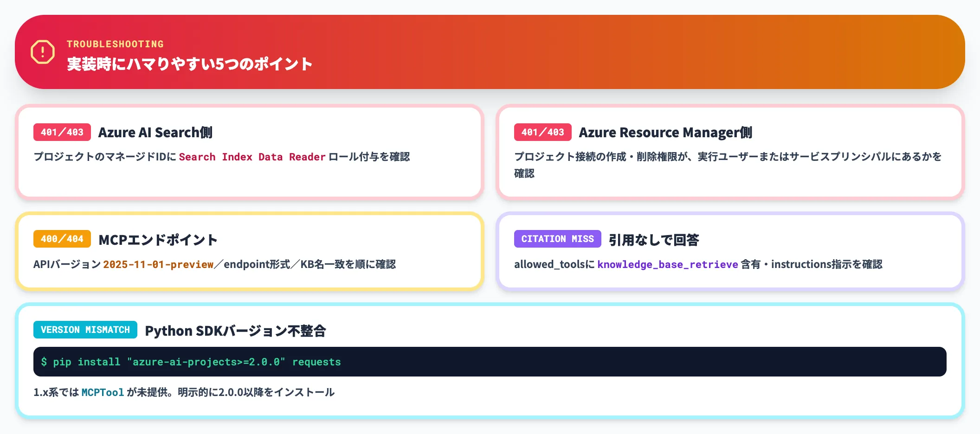Click the 401/403 badge beside Azure Resource Manager側
This screenshot has height=434, width=980.
[x=542, y=132]
